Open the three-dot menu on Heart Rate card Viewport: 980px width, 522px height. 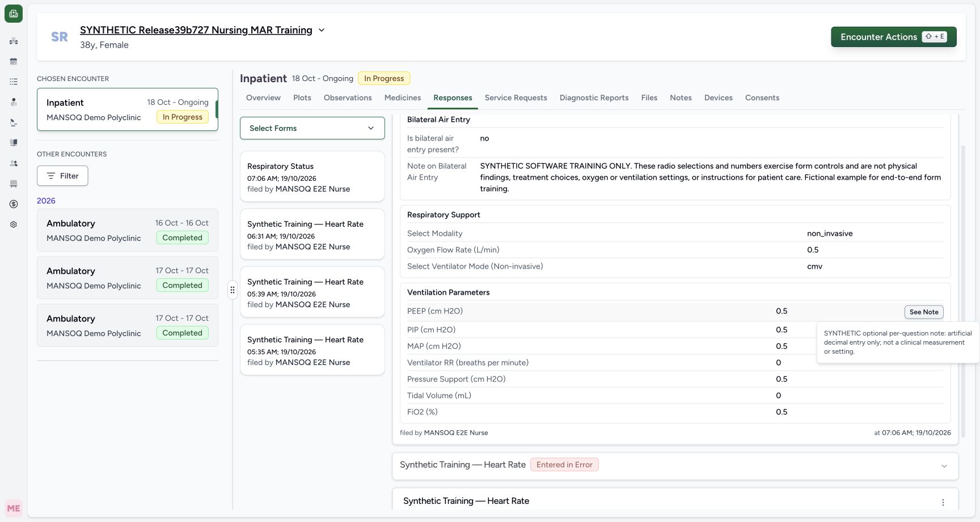pos(943,502)
